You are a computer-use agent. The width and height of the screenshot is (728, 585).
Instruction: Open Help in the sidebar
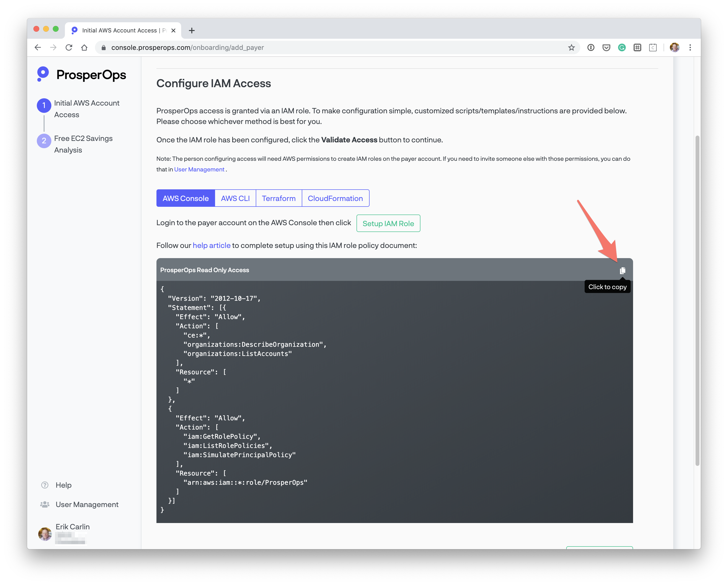coord(63,485)
